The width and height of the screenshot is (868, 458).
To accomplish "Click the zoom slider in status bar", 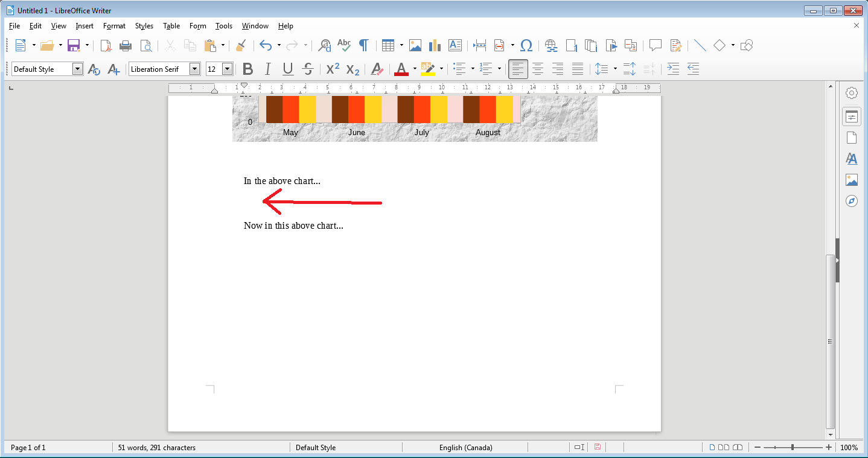I will (793, 448).
